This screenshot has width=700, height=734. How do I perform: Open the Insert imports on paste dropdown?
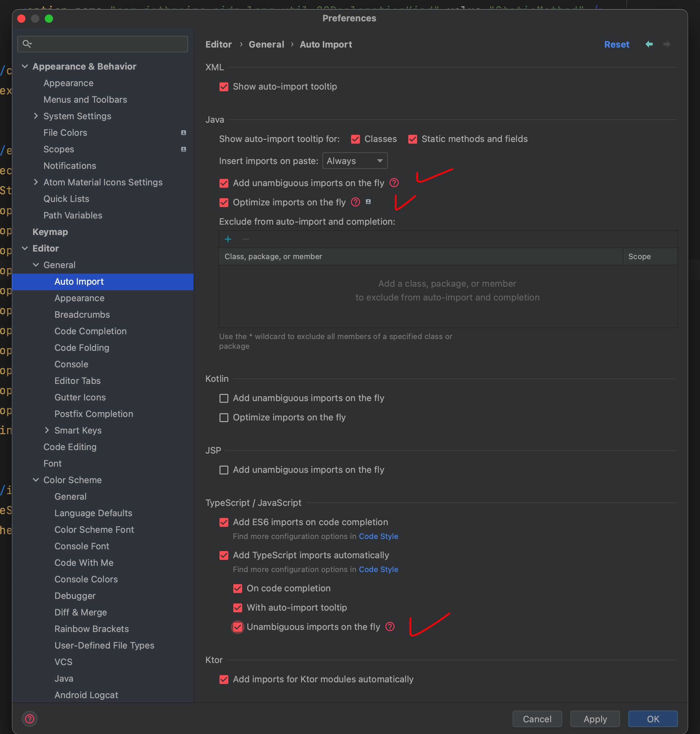[x=354, y=161]
